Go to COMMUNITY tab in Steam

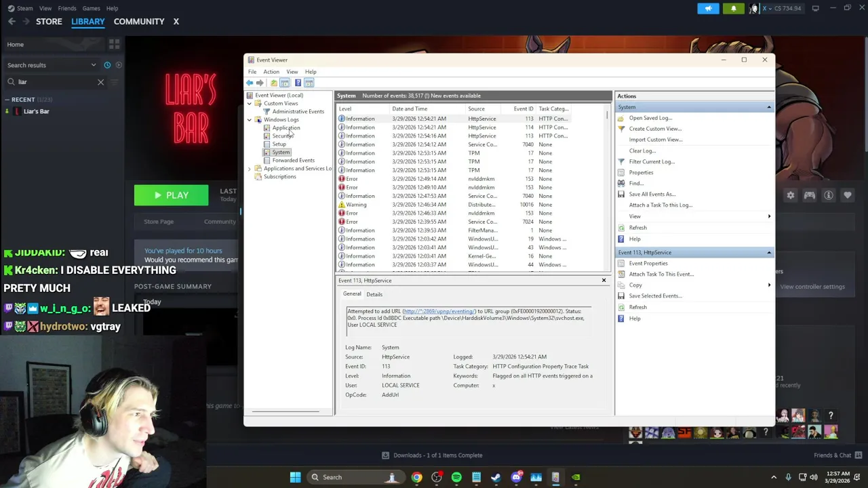click(x=139, y=21)
